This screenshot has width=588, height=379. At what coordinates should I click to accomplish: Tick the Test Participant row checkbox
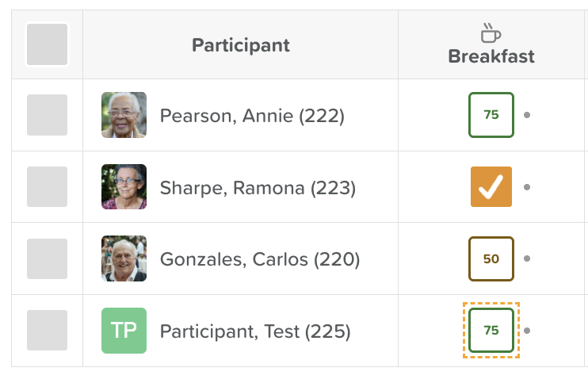tap(48, 330)
